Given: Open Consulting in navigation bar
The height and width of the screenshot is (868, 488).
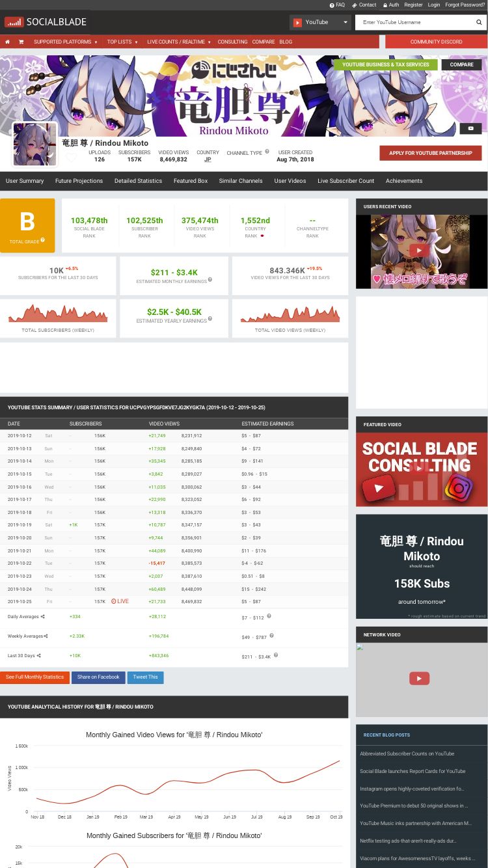Looking at the screenshot, I should tap(232, 42).
